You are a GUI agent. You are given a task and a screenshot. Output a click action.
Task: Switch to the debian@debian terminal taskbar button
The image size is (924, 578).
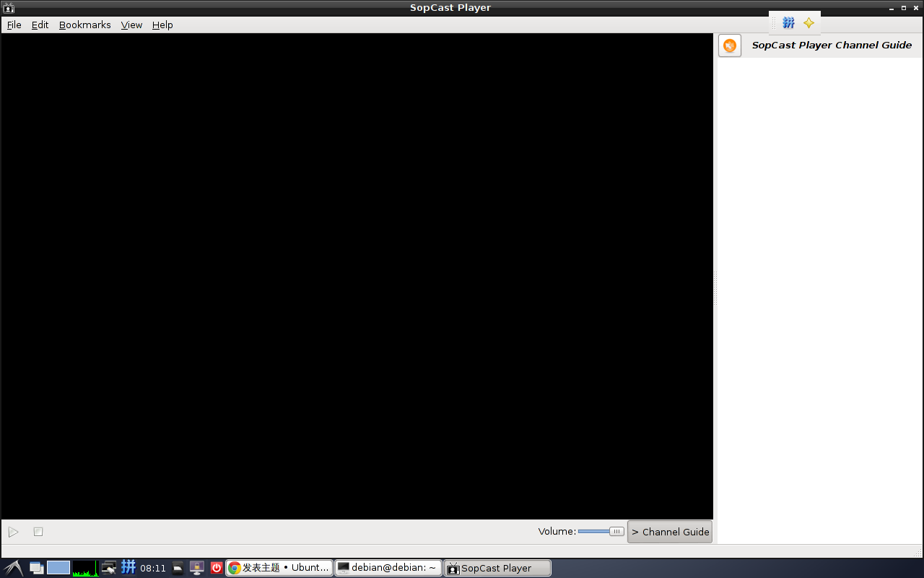(x=388, y=568)
